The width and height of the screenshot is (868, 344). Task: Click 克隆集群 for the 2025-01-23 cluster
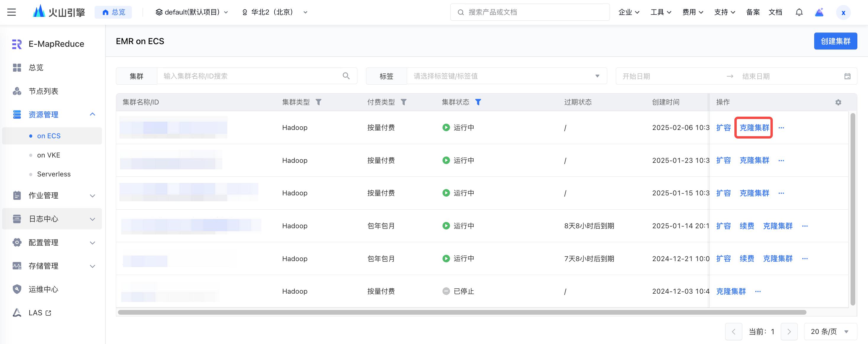coord(754,160)
